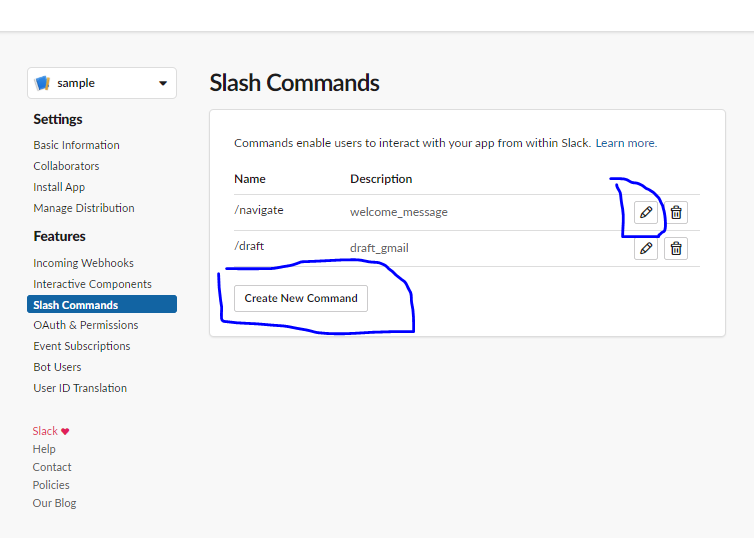Click draft_gmail description text
Image resolution: width=754 pixels, height=538 pixels.
coord(379,248)
